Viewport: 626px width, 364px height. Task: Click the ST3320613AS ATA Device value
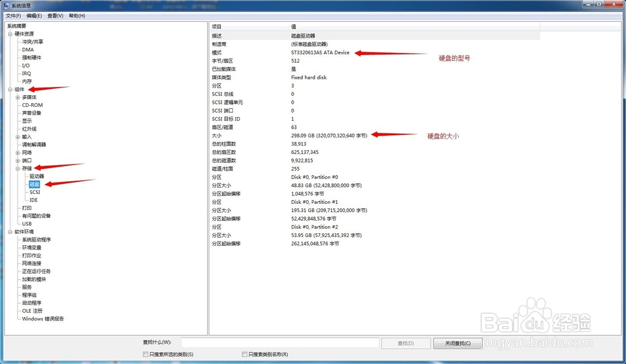320,53
